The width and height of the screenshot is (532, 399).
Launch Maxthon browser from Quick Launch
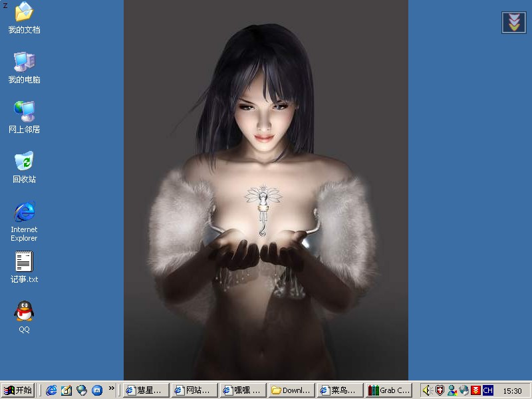(97, 390)
